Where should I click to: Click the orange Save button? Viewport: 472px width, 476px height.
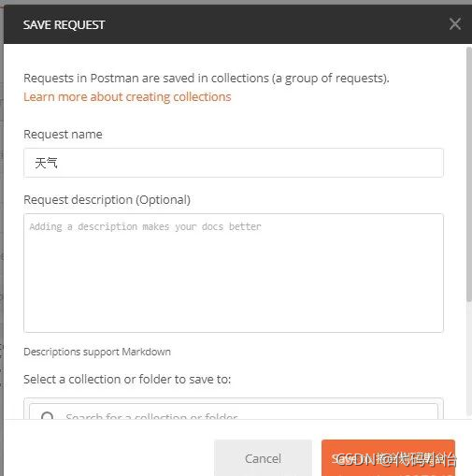point(388,457)
